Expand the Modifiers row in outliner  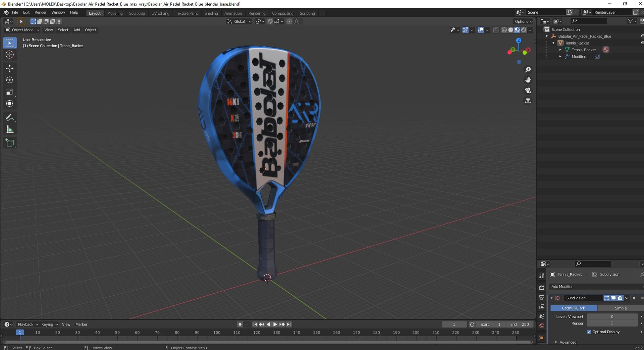point(560,57)
